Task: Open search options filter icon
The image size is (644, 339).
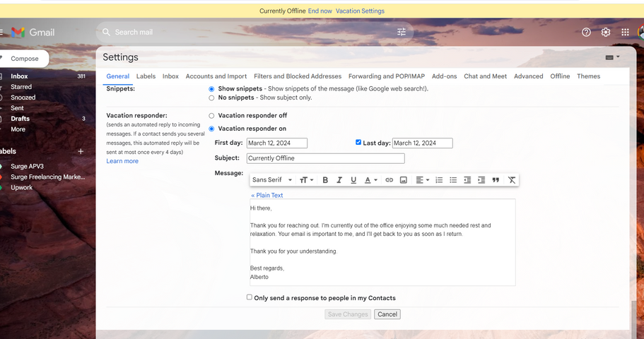Action: pyautogui.click(x=402, y=32)
